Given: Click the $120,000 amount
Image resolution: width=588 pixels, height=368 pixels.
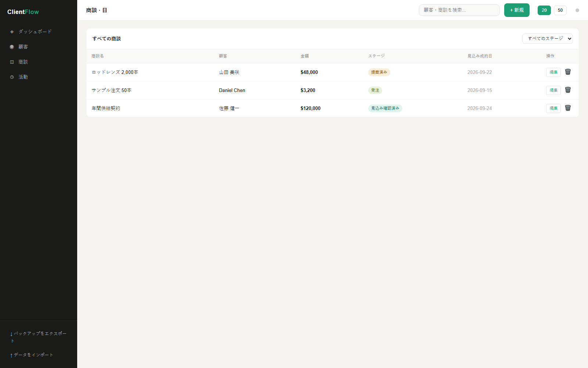Looking at the screenshot, I should pyautogui.click(x=311, y=108).
